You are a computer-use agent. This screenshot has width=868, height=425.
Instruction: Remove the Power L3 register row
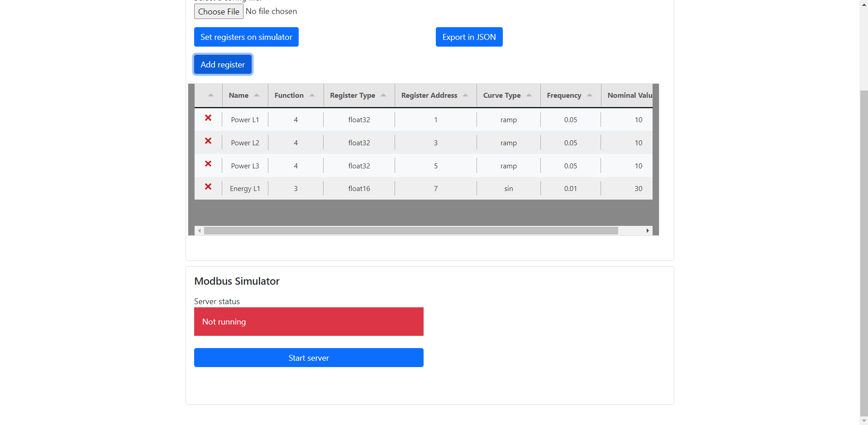click(208, 164)
